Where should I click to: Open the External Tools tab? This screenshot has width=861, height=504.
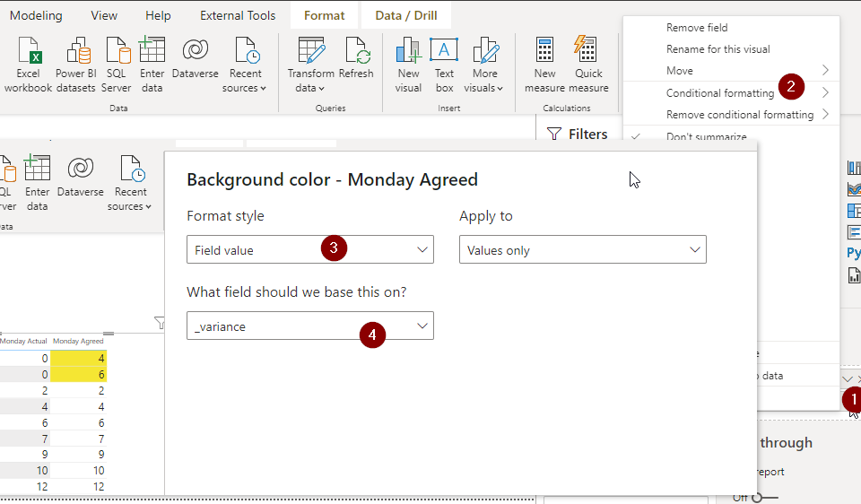tap(238, 15)
